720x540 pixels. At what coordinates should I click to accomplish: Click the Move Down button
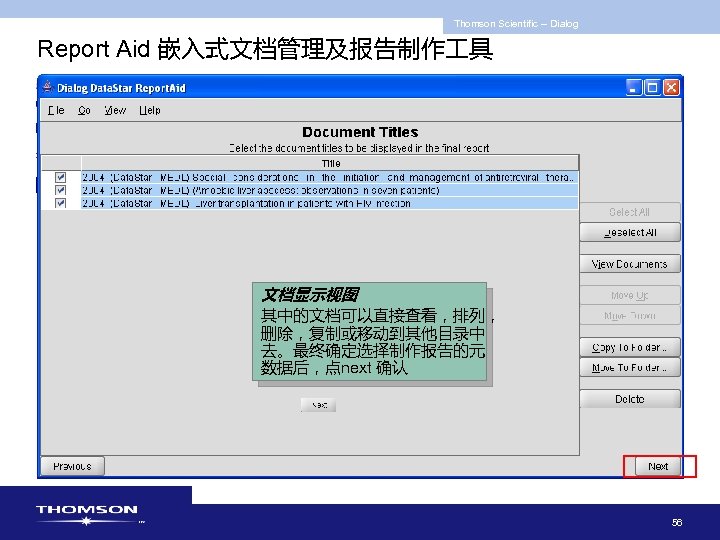pyautogui.click(x=630, y=315)
